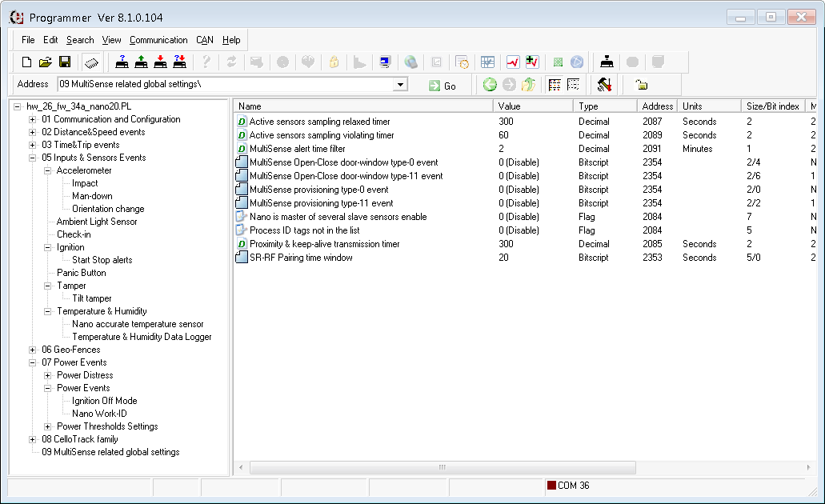Sort by the Value column header
Viewport: 825px width, 504px height.
(533, 106)
